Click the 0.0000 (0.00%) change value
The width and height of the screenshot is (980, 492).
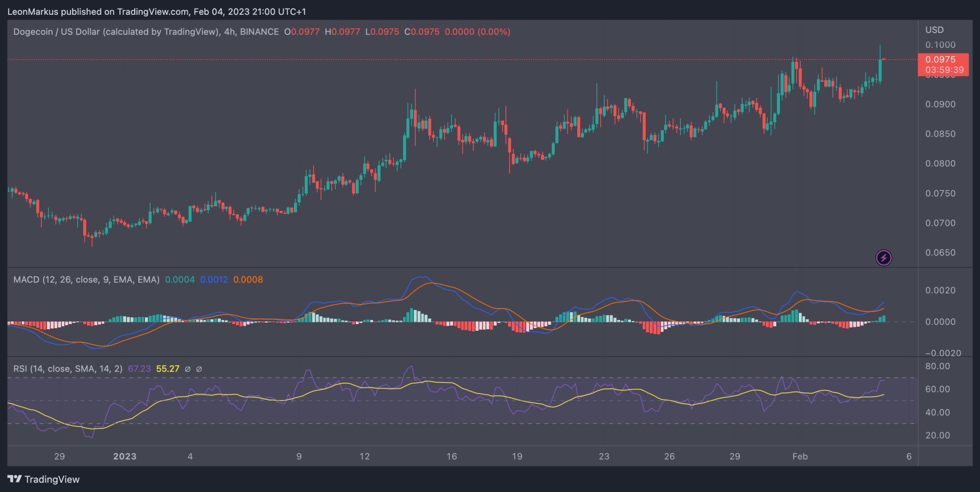pos(477,32)
